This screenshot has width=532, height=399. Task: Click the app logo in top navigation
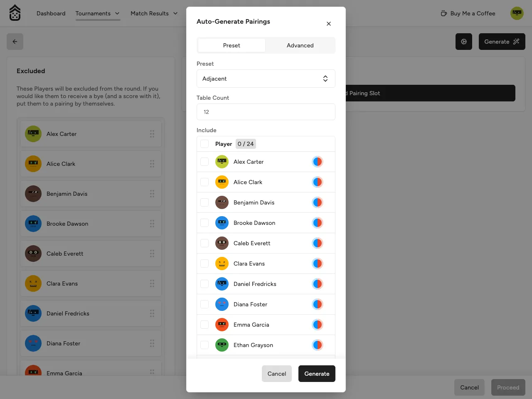click(x=15, y=13)
